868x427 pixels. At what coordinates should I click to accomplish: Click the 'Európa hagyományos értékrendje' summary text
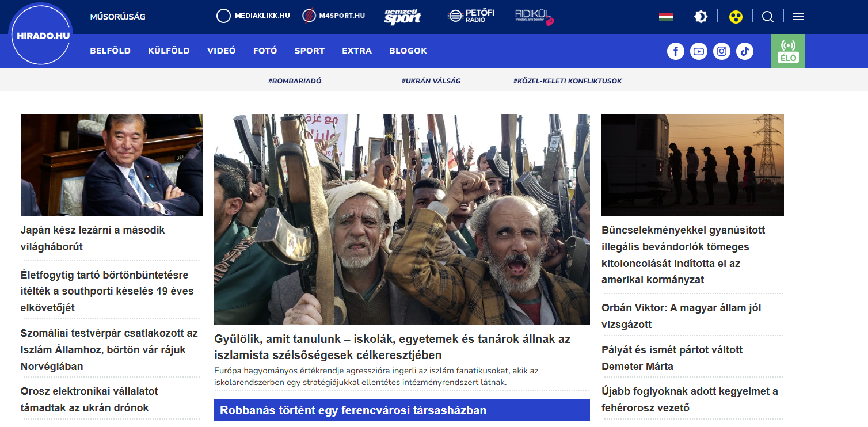point(376,376)
